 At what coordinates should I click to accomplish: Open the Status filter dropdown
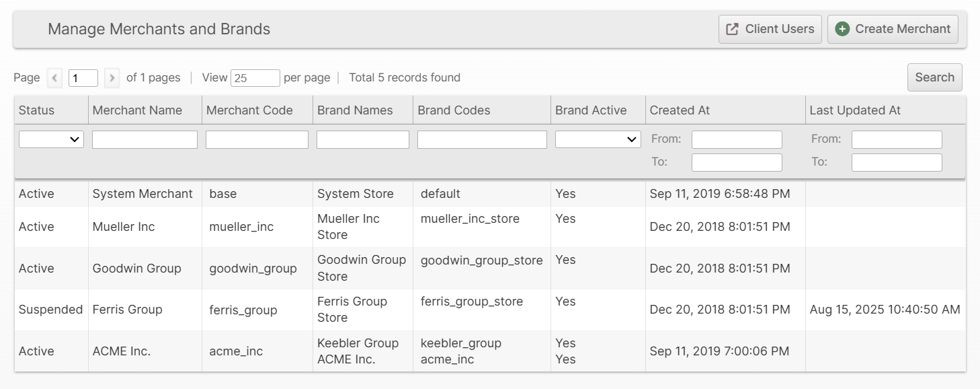(51, 139)
